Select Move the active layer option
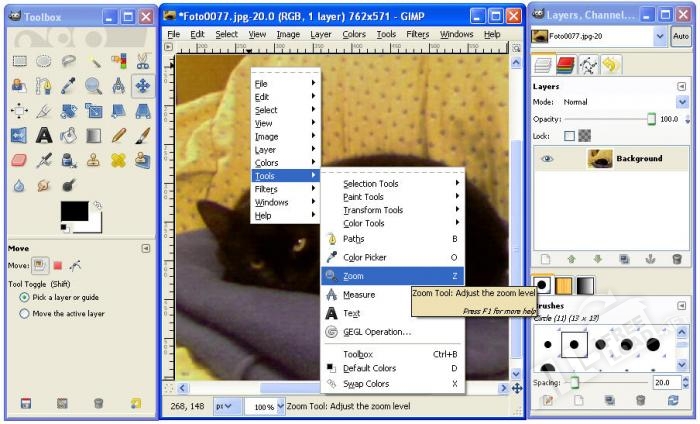The height and width of the screenshot is (424, 700). (x=25, y=313)
